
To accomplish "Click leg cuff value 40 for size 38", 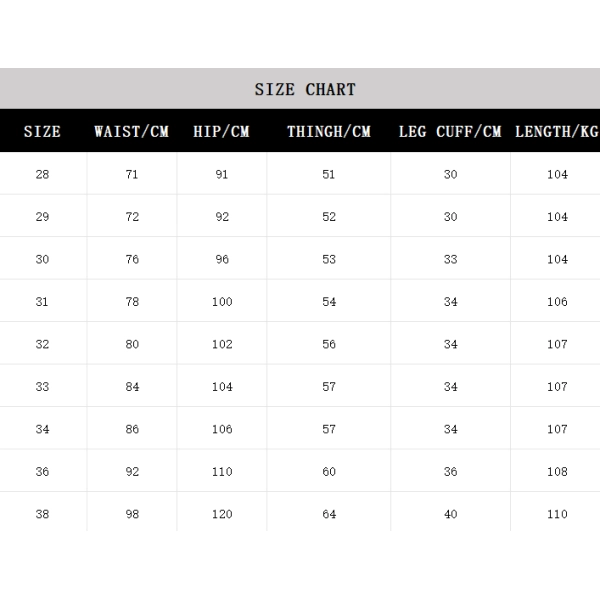I will 451,514.
